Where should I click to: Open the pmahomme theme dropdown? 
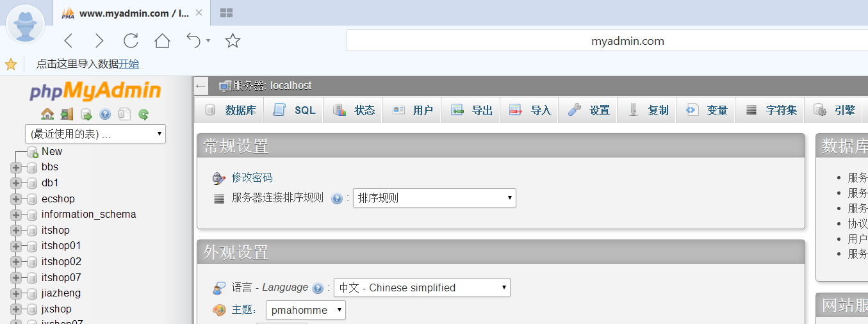(306, 310)
